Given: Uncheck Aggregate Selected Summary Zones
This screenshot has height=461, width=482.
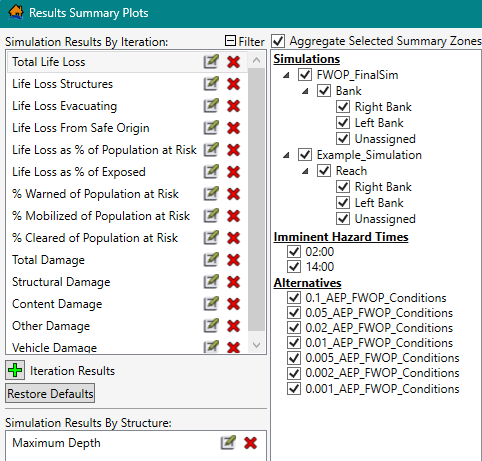Looking at the screenshot, I should click(278, 41).
